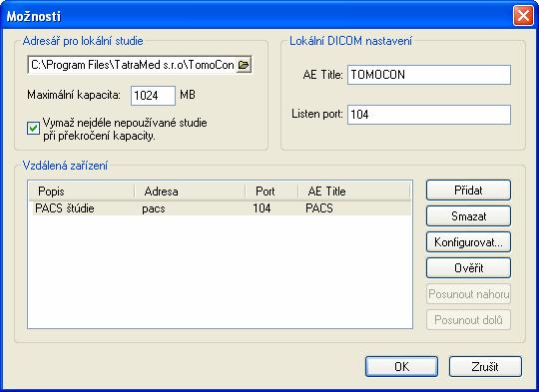Click the Port column header
The image size is (539, 392).
(x=271, y=192)
